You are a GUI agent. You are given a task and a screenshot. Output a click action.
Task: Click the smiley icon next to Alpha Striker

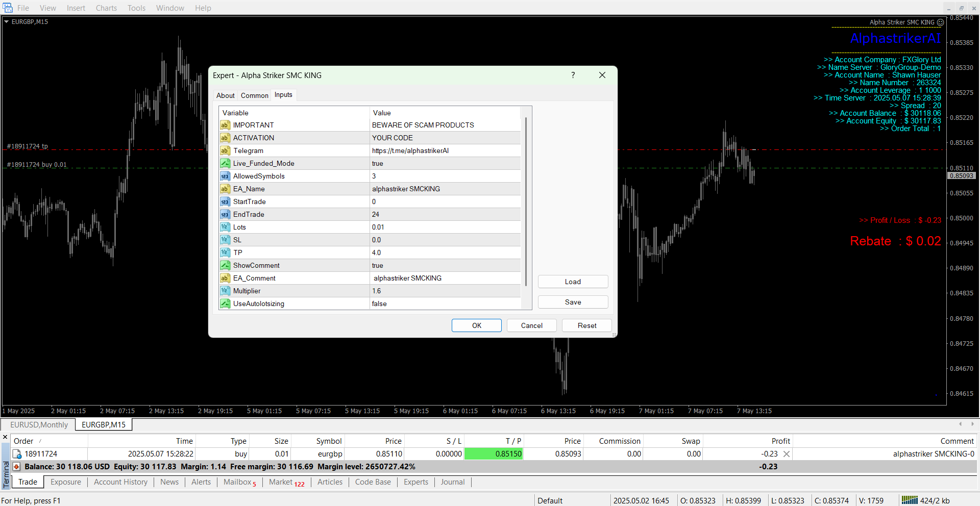coord(940,22)
